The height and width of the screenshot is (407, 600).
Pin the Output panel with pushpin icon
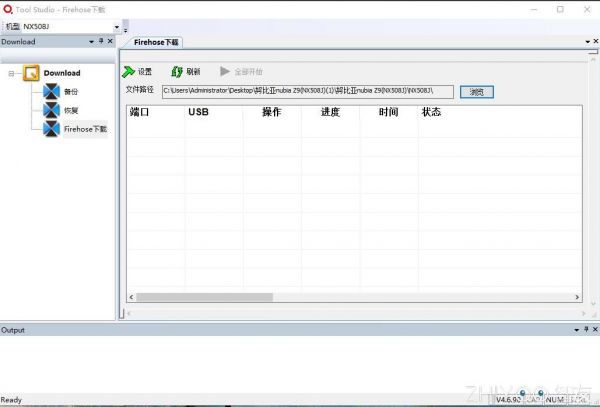coord(585,329)
